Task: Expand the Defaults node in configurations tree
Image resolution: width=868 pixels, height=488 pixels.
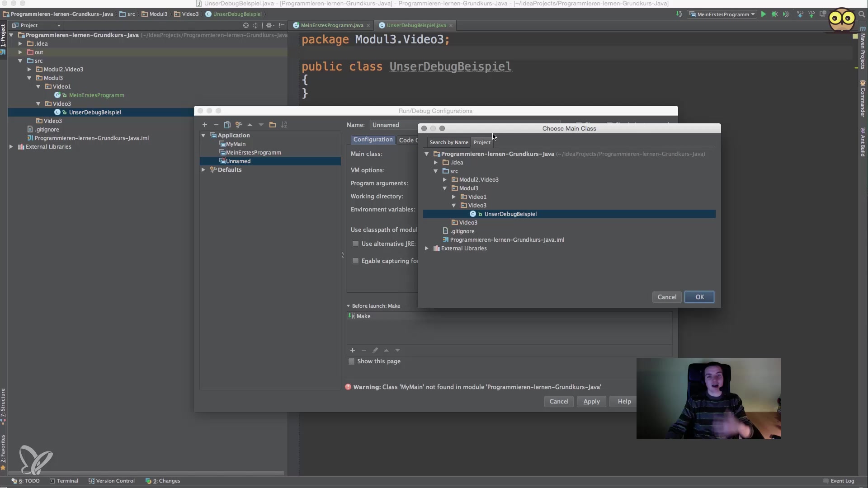Action: [203, 170]
